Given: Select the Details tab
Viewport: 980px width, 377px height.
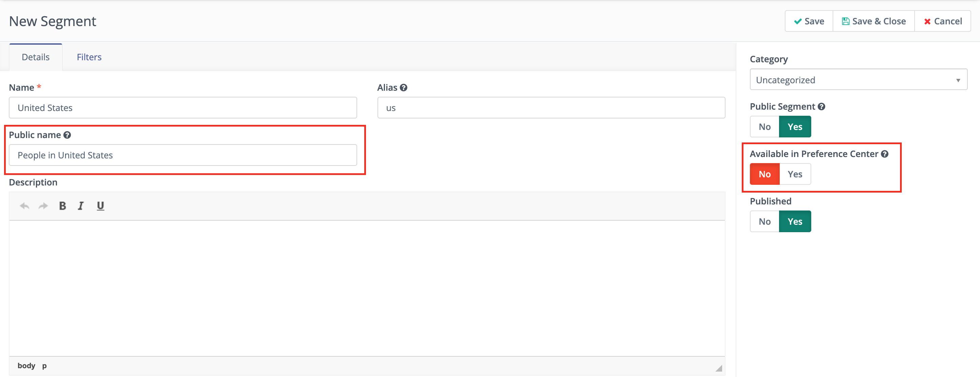Looking at the screenshot, I should coord(35,58).
